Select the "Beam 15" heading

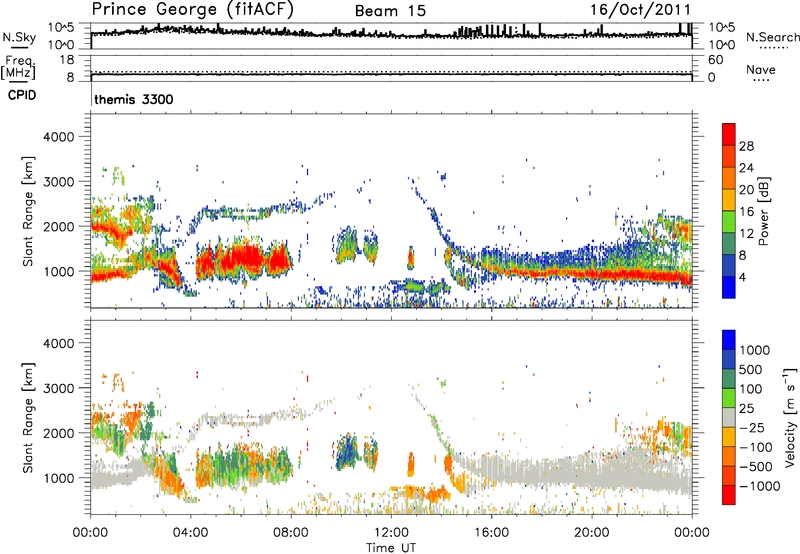(390, 11)
